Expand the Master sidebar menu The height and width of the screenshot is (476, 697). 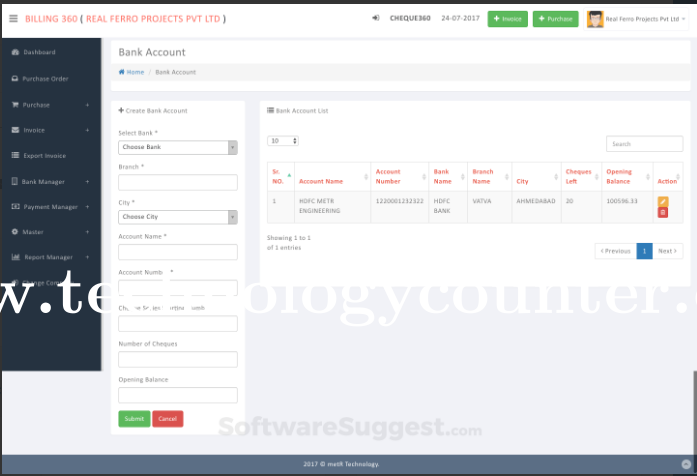pyautogui.click(x=51, y=232)
